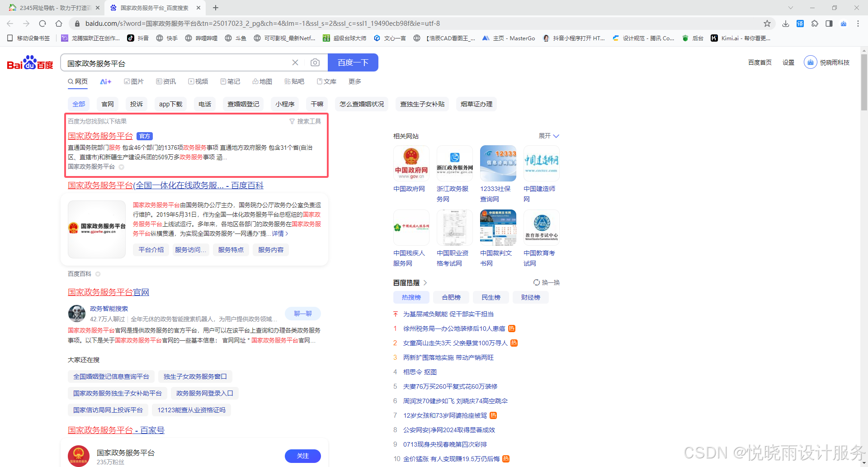Image resolution: width=868 pixels, height=467 pixels.
Task: Expand 百度热搜 chevron arrow
Action: pos(425,283)
